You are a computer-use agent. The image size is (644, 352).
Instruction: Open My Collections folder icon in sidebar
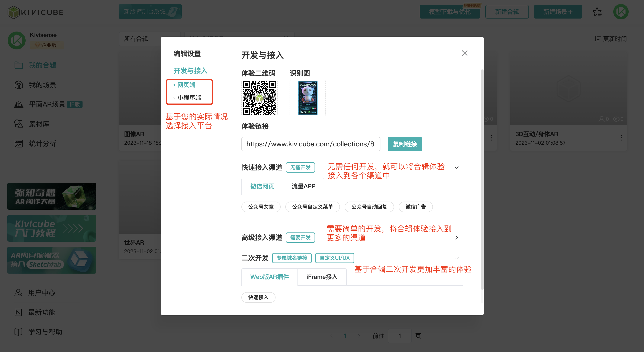click(x=19, y=65)
